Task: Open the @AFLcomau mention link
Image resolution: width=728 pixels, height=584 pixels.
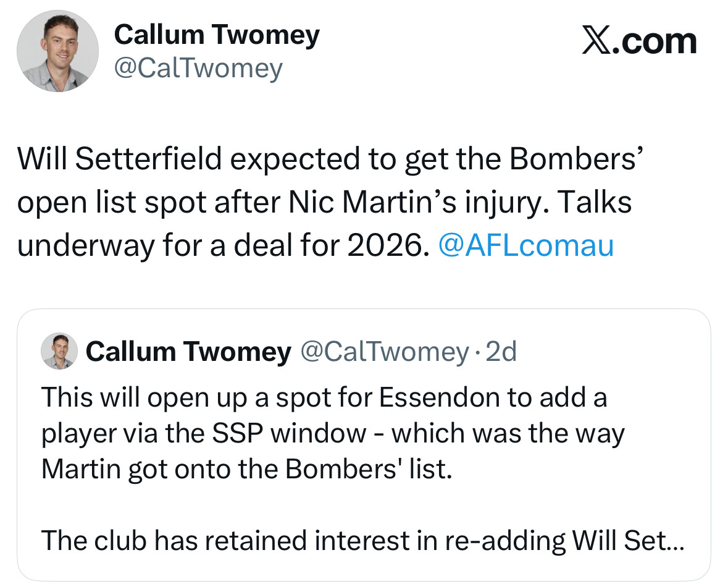Action: pos(525,245)
